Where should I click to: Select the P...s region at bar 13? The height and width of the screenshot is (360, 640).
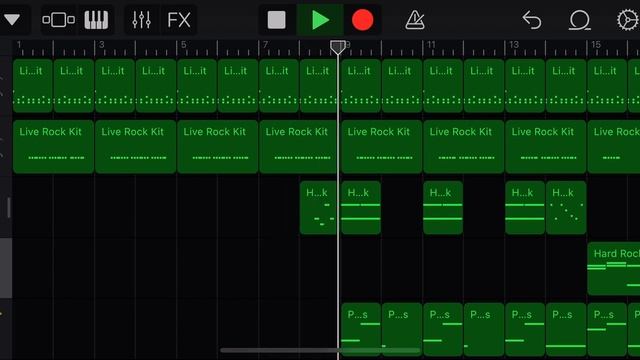(x=525, y=329)
